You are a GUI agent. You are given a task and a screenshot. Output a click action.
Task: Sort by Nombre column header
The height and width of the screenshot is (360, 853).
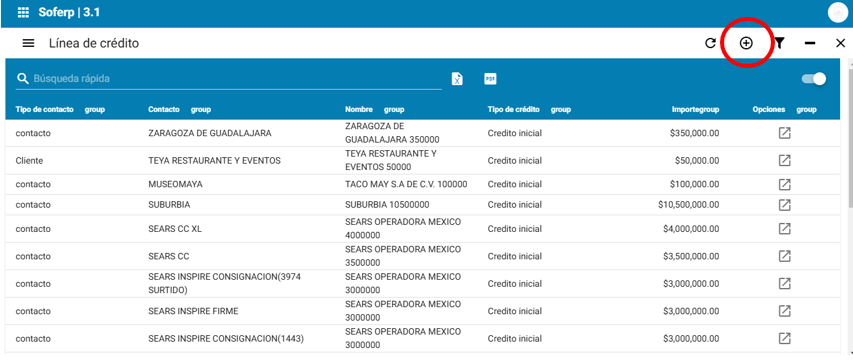(x=359, y=110)
